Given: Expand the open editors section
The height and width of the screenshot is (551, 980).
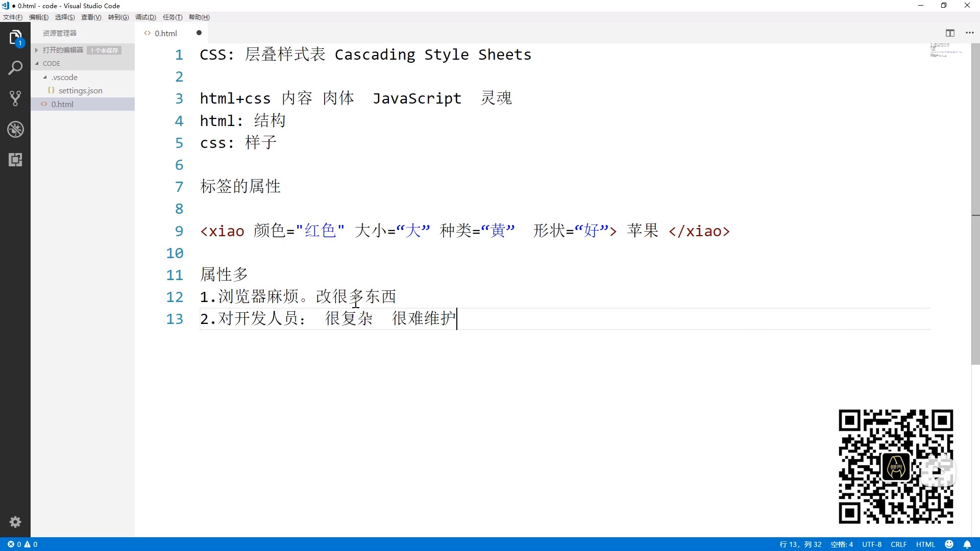Looking at the screenshot, I should 62,50.
